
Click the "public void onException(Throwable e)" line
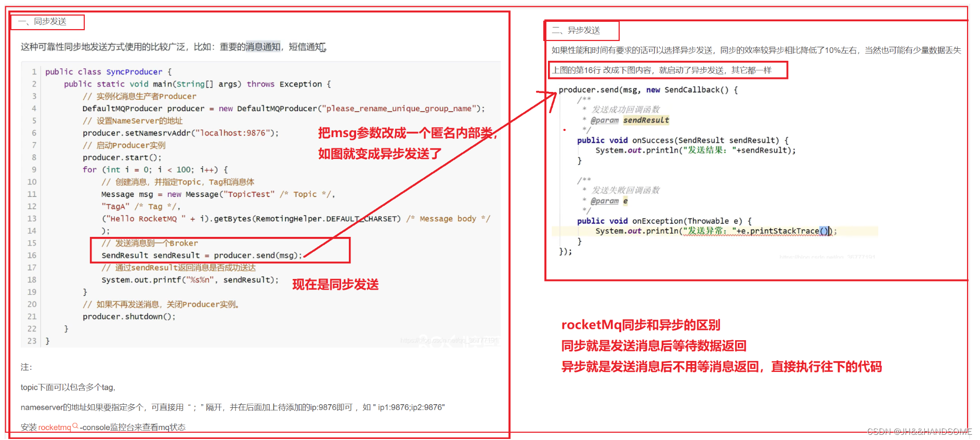(664, 221)
